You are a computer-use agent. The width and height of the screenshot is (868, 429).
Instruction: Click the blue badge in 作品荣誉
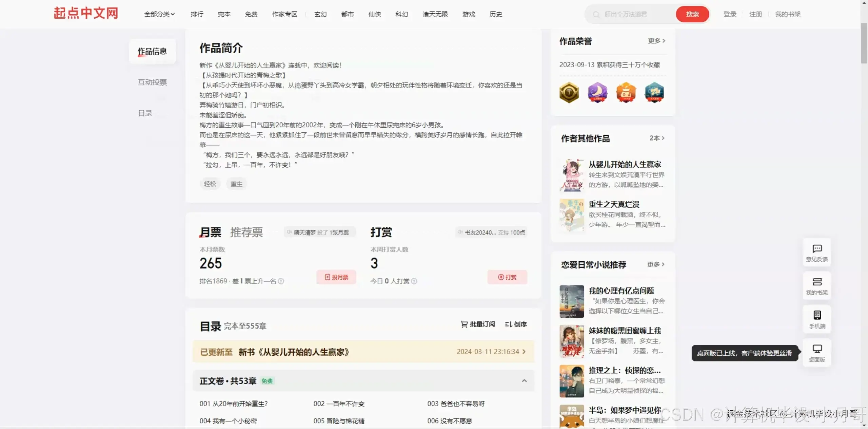click(654, 92)
